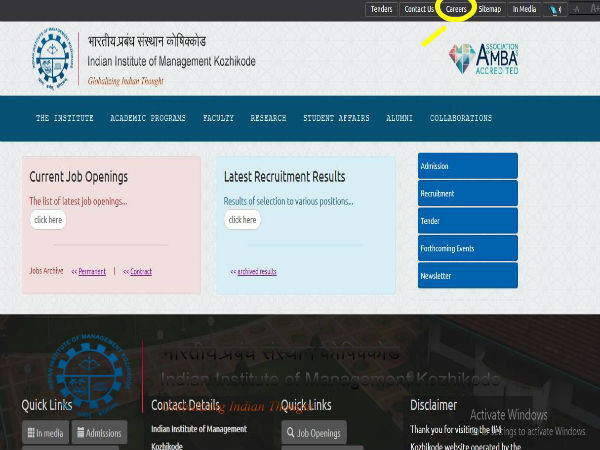600x450 pixels.
Task: Open the Collaborations menu
Action: (461, 118)
